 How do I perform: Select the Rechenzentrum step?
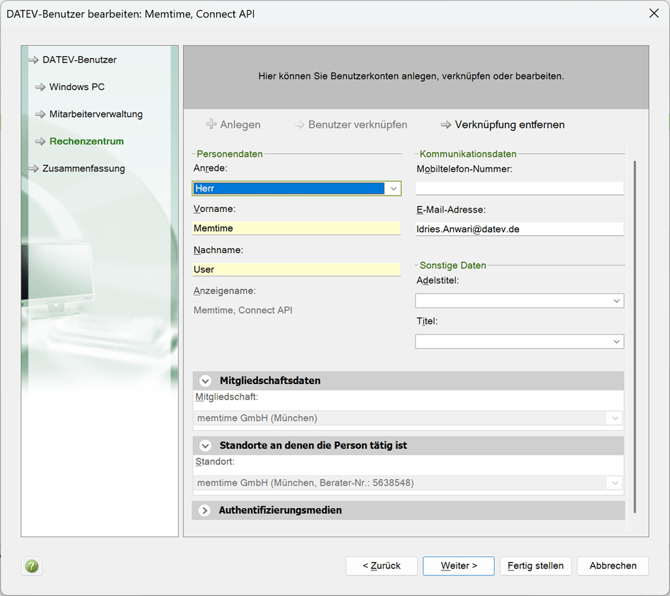coord(86,141)
